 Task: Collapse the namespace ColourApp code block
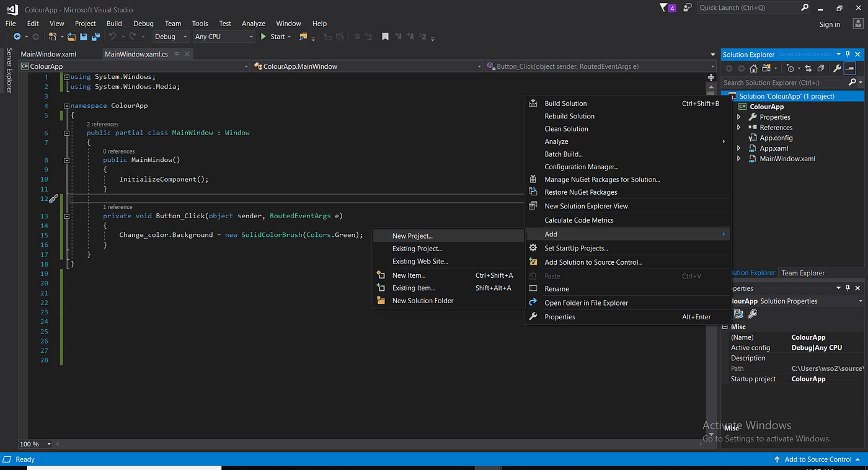click(66, 105)
